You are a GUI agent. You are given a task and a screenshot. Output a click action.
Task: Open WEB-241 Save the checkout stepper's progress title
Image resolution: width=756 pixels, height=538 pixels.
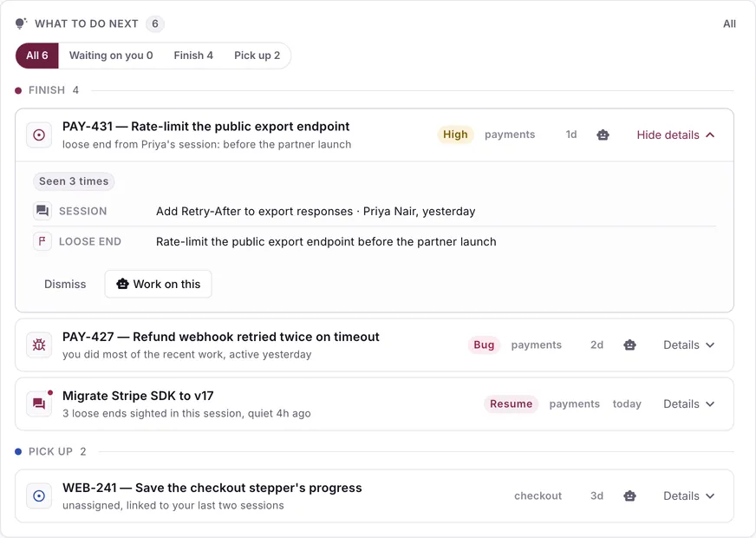pyautogui.click(x=212, y=488)
